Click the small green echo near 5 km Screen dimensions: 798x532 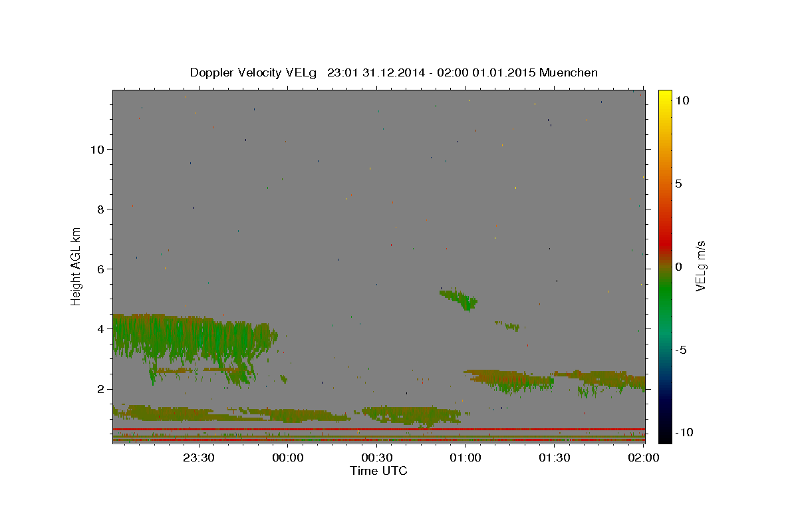(x=459, y=299)
